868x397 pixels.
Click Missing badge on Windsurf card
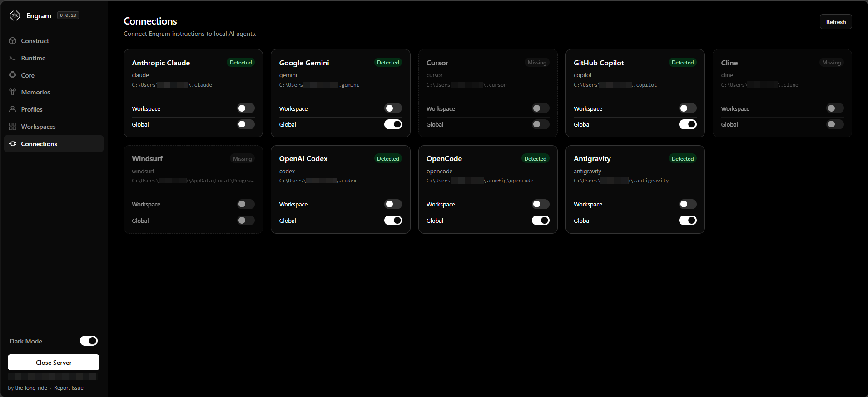242,159
